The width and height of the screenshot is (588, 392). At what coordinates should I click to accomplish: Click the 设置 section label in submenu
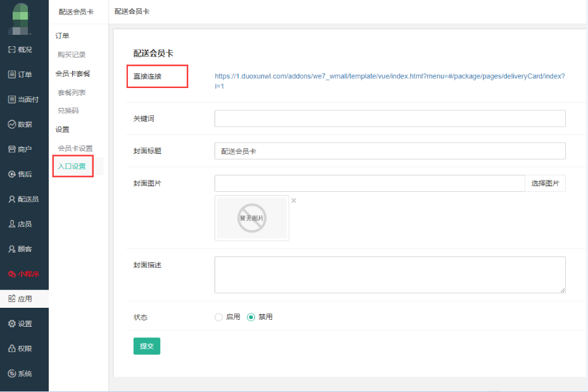pos(62,129)
